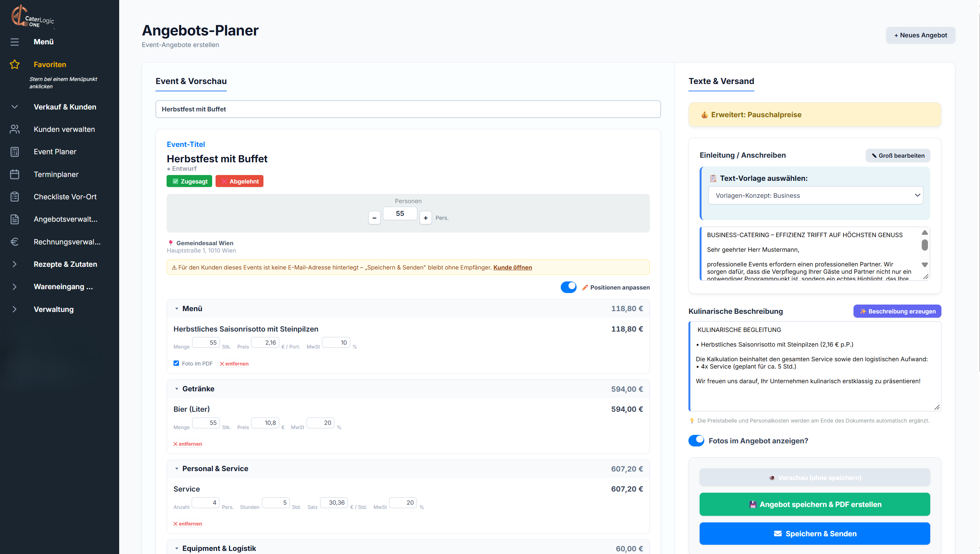Image resolution: width=980 pixels, height=554 pixels.
Task: Remove the Service position via entfernen
Action: click(x=187, y=524)
